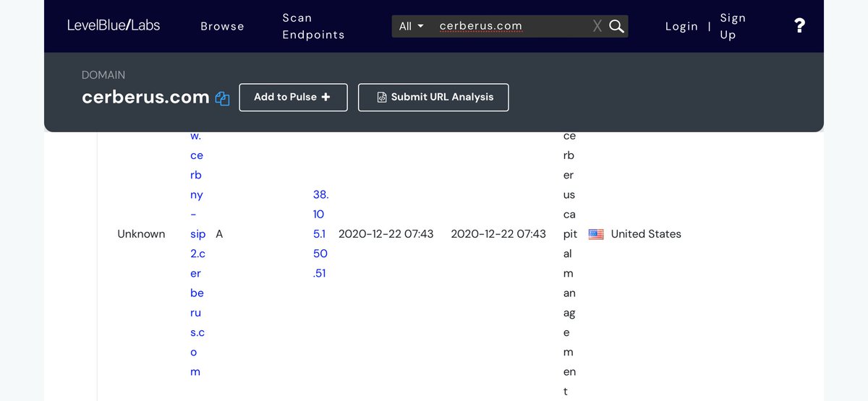
Task: Click the LevelBlue Labs logo
Action: (114, 25)
